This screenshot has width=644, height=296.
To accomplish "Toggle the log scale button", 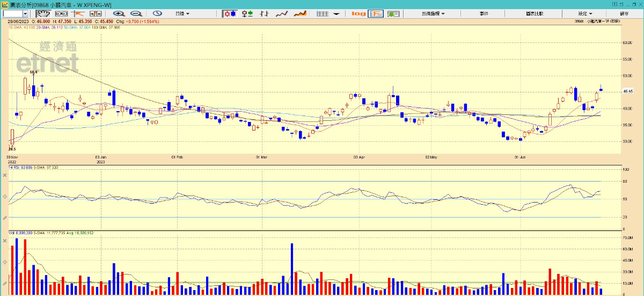I will click(x=358, y=13).
